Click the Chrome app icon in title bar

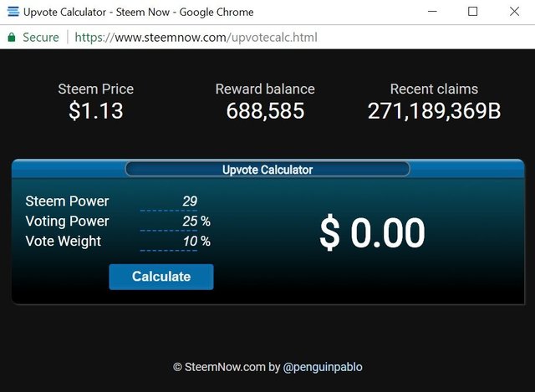click(x=11, y=13)
